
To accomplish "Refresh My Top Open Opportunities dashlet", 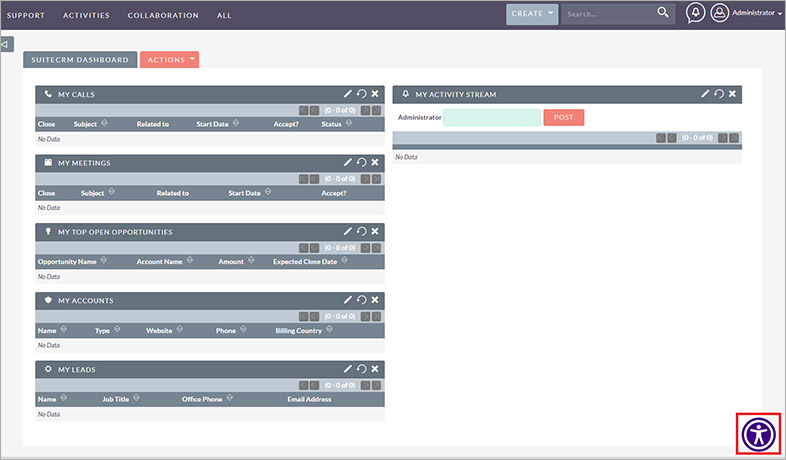I will [361, 232].
